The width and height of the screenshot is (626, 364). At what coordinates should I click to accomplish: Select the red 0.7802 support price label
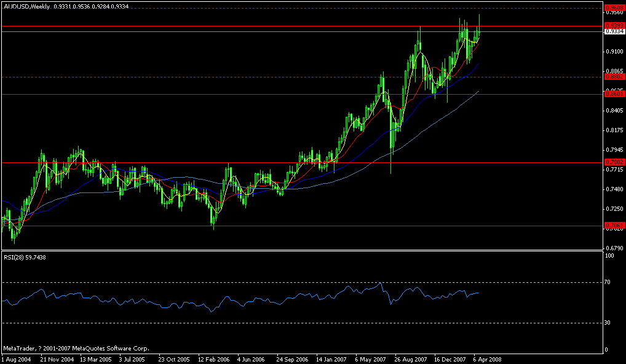pos(613,162)
